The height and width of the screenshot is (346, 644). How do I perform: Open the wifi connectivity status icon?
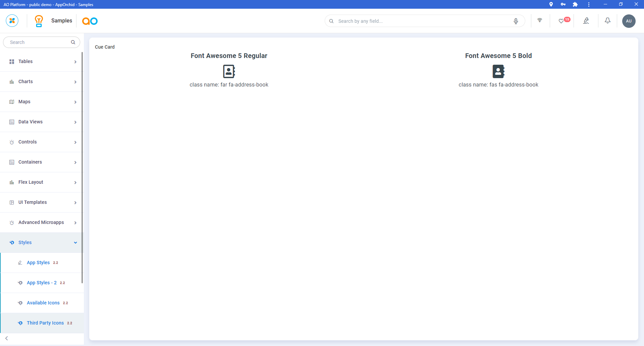point(540,21)
